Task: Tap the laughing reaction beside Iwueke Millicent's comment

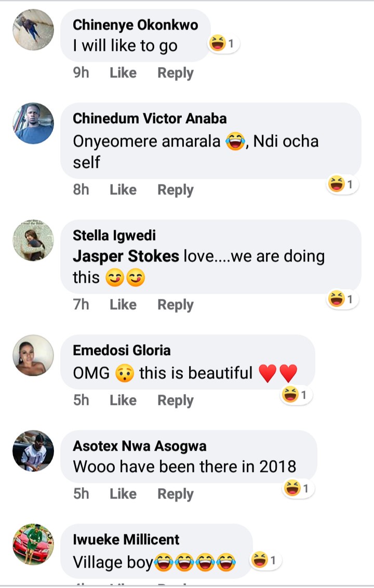Action: click(265, 560)
